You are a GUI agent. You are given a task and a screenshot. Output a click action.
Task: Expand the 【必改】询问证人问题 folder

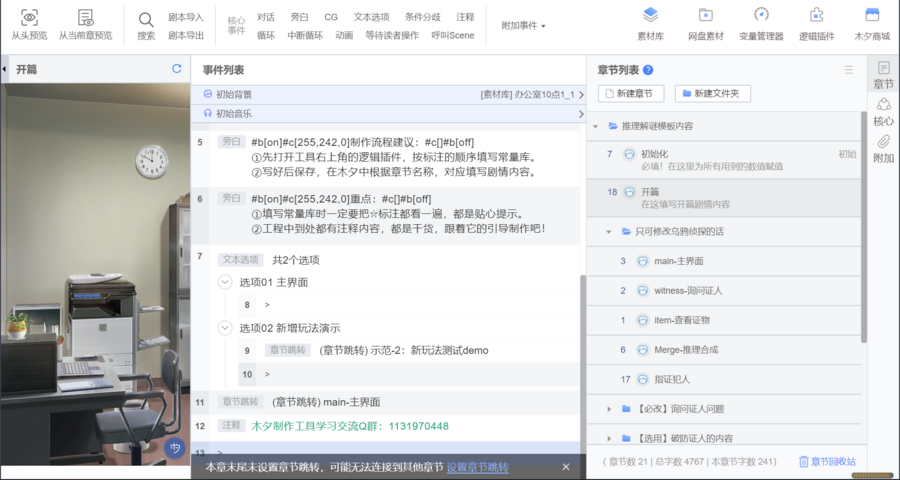coord(611,408)
